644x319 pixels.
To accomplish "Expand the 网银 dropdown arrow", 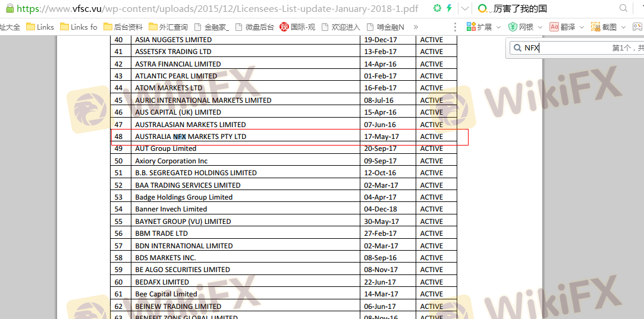I will [540, 27].
